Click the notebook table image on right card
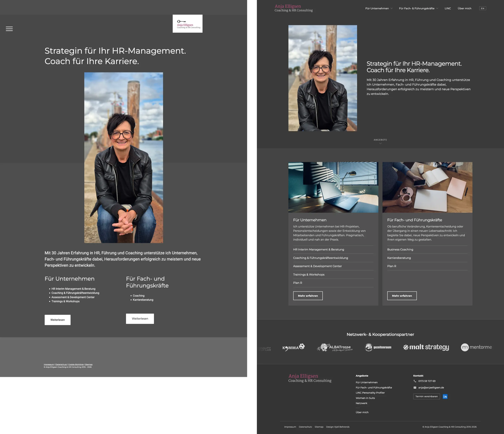The width and height of the screenshot is (504, 434). click(427, 187)
